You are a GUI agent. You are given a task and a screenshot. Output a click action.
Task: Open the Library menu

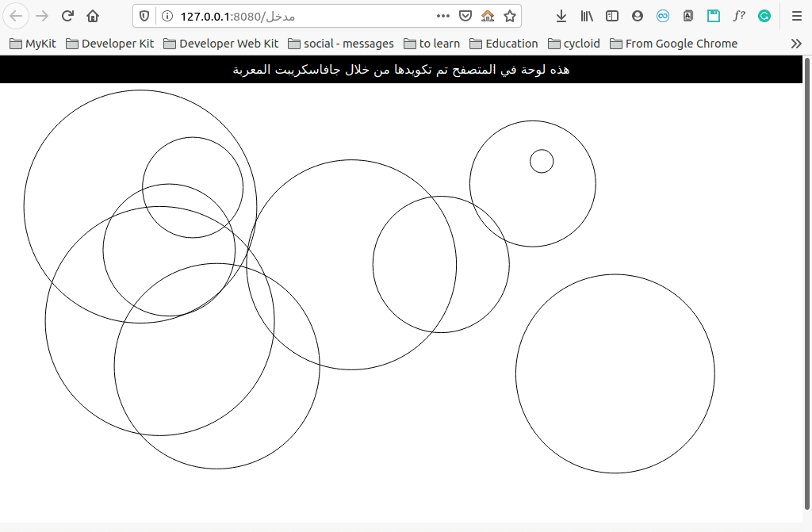(x=587, y=16)
